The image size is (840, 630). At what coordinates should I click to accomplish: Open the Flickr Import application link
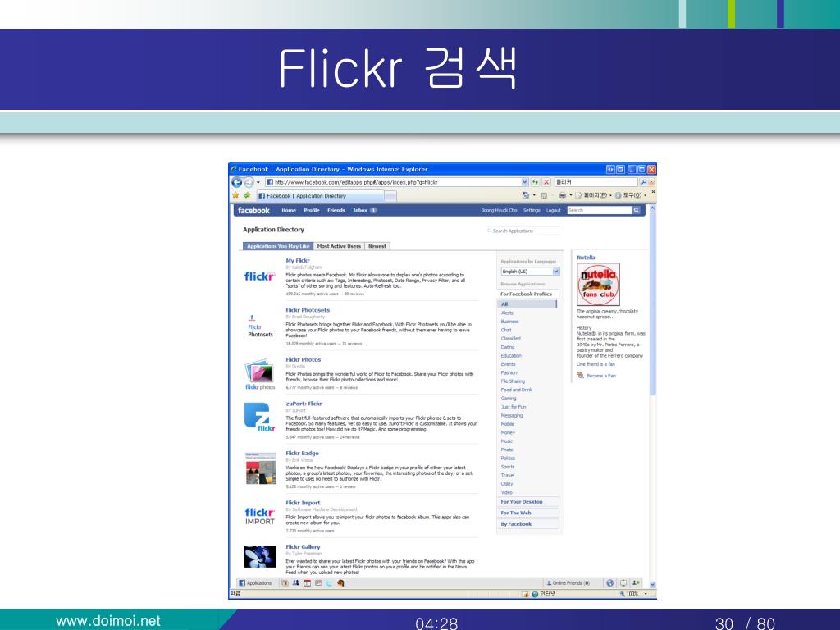[x=303, y=503]
